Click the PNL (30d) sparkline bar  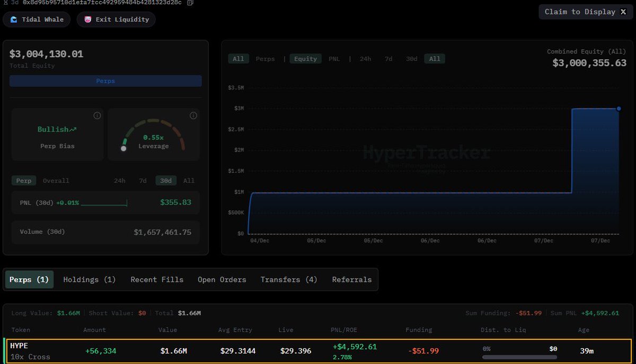(104, 203)
